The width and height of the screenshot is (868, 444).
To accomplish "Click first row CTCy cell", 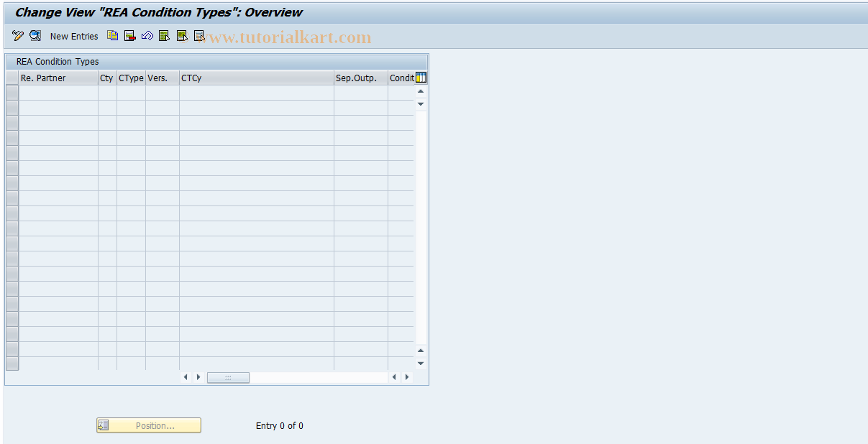I will coord(257,93).
